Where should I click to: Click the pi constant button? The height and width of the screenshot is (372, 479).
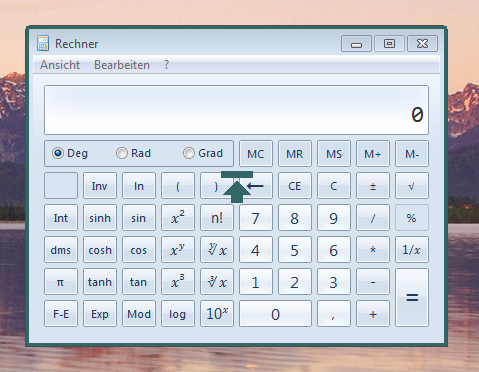coord(61,282)
